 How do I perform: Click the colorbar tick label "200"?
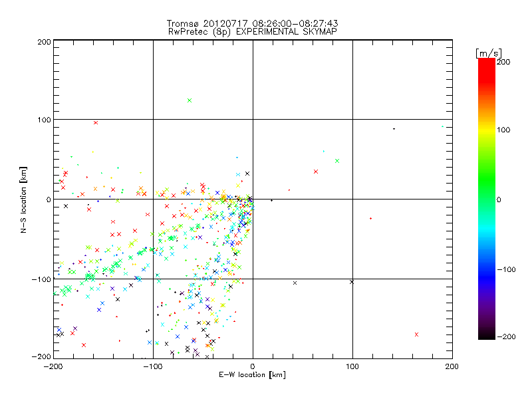point(503,62)
